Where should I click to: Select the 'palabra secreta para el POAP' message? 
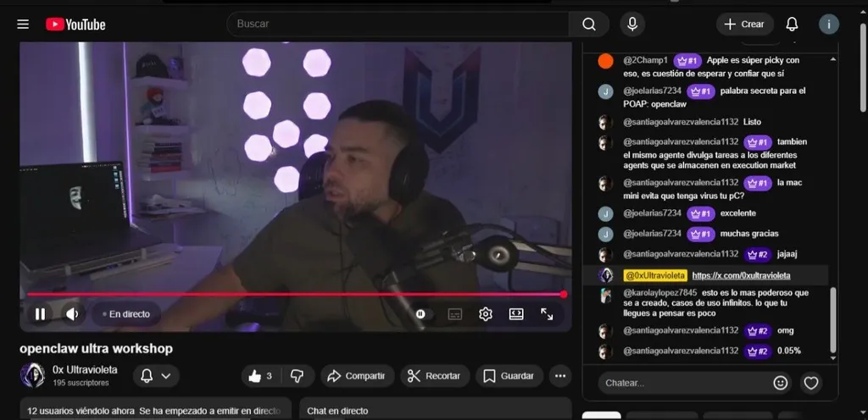pyautogui.click(x=714, y=97)
